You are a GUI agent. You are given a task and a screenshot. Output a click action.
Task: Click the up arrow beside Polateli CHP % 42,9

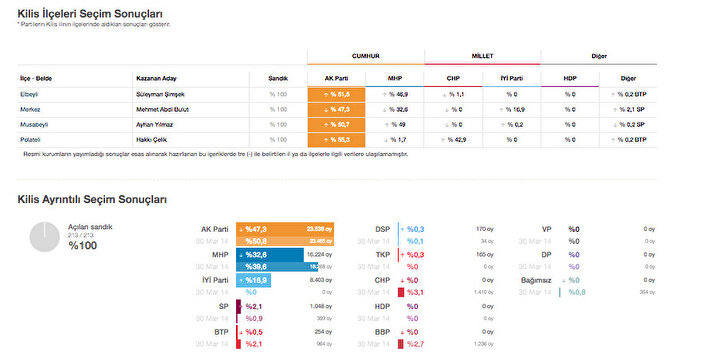coord(443,140)
